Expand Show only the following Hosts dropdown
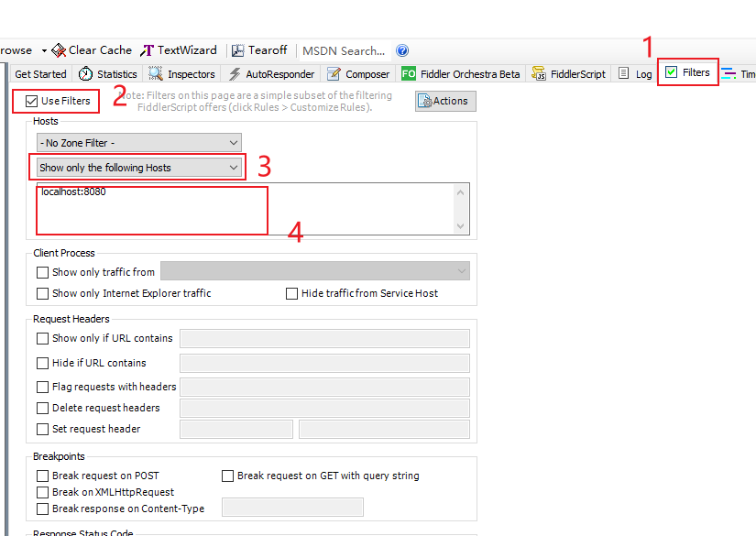 pyautogui.click(x=139, y=168)
